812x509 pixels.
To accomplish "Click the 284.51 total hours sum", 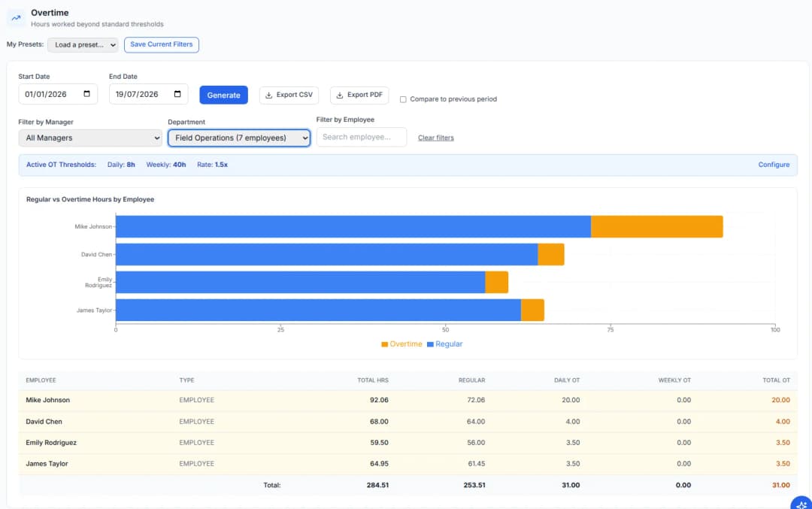I will pyautogui.click(x=377, y=485).
